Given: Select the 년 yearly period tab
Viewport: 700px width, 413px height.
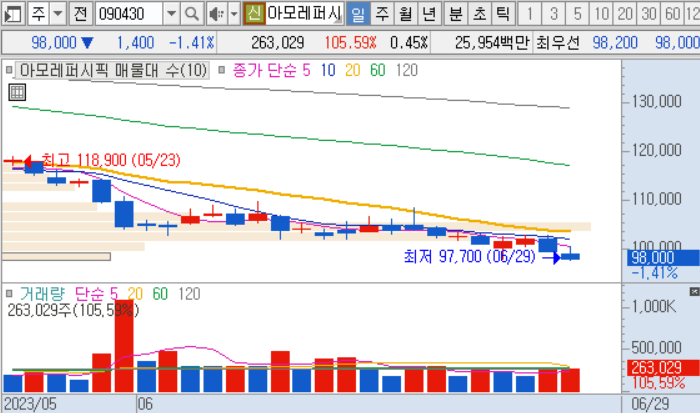Looking at the screenshot, I should click(x=429, y=14).
